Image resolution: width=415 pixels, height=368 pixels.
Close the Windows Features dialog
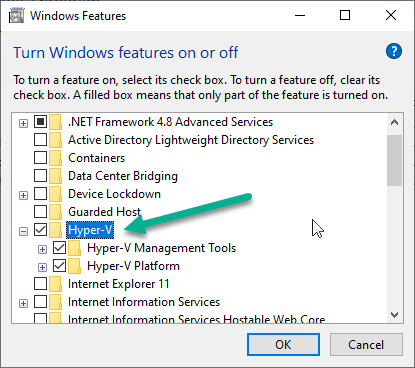point(391,15)
